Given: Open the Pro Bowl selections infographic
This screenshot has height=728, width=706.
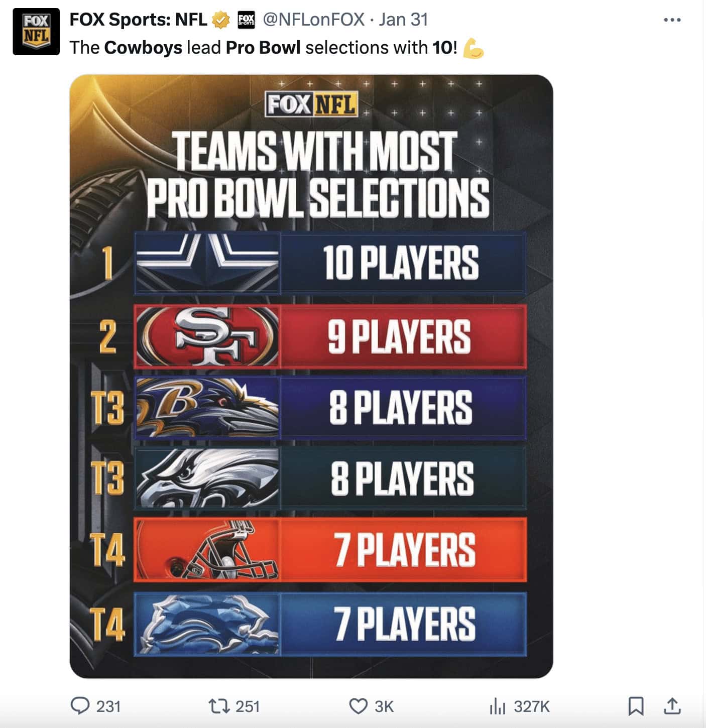Looking at the screenshot, I should tap(311, 377).
